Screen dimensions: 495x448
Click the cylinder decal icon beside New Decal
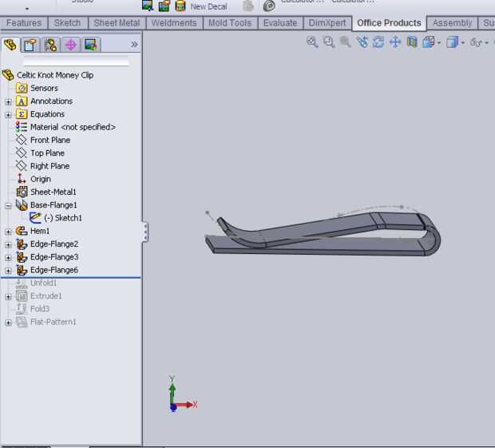pyautogui.click(x=180, y=6)
